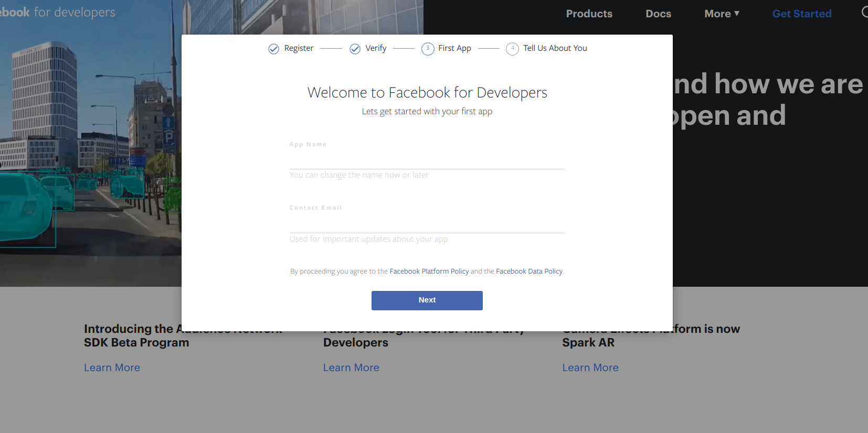The height and width of the screenshot is (433, 868).
Task: Click the facebook for developers logo
Action: click(x=57, y=12)
